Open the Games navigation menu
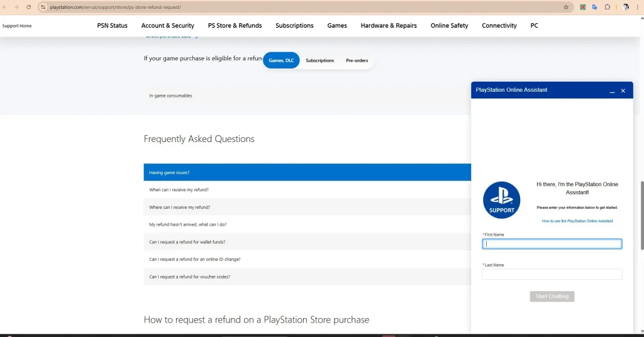This screenshot has height=337, width=644. coord(337,25)
